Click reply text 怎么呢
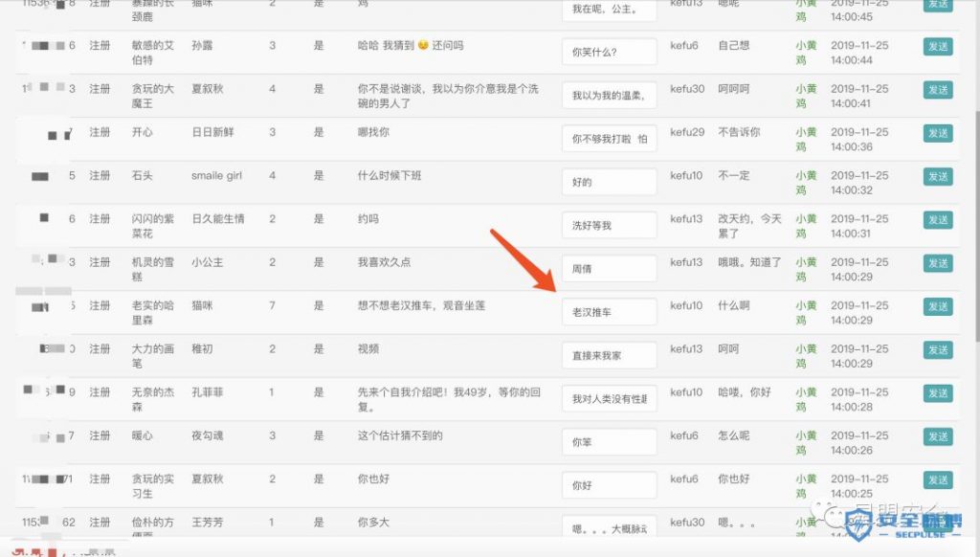Screen dimensions: 980x557 click(x=733, y=435)
